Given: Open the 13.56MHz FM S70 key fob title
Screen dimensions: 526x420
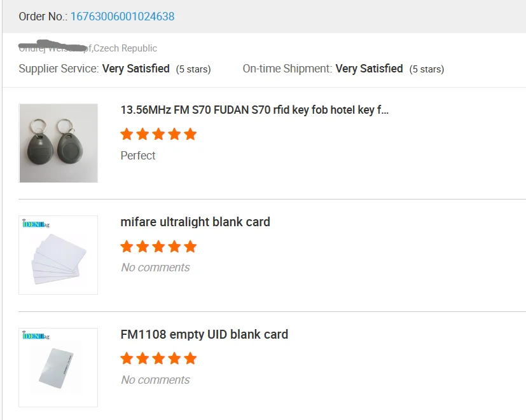Looking at the screenshot, I should [x=254, y=110].
